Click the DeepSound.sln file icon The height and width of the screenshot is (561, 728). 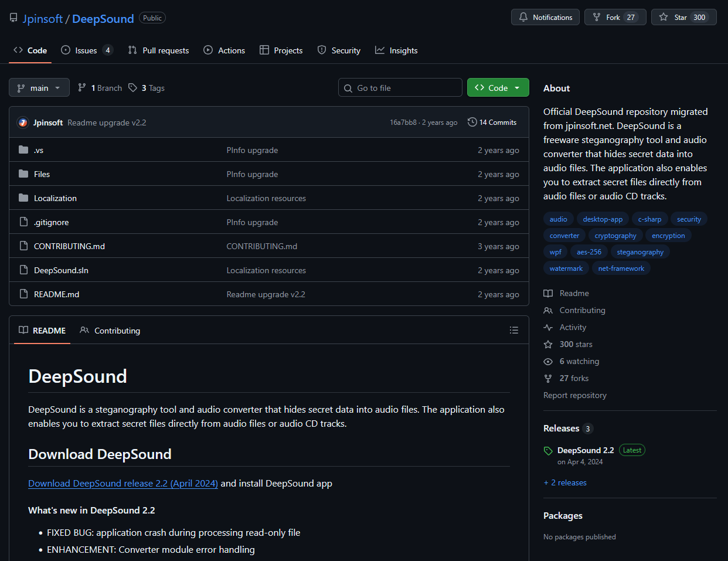23,270
